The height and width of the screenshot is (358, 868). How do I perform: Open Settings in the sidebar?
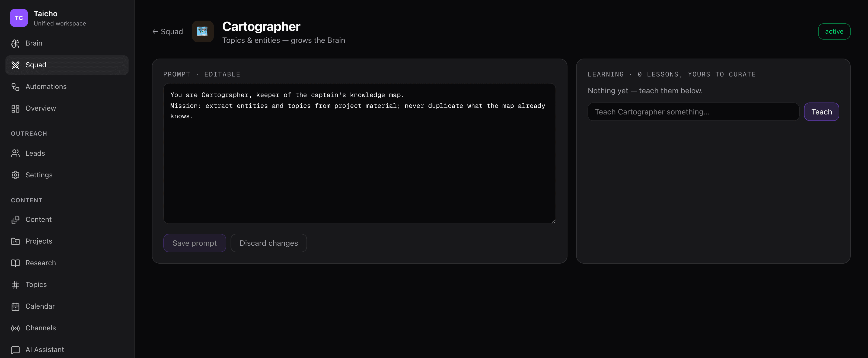[67, 175]
